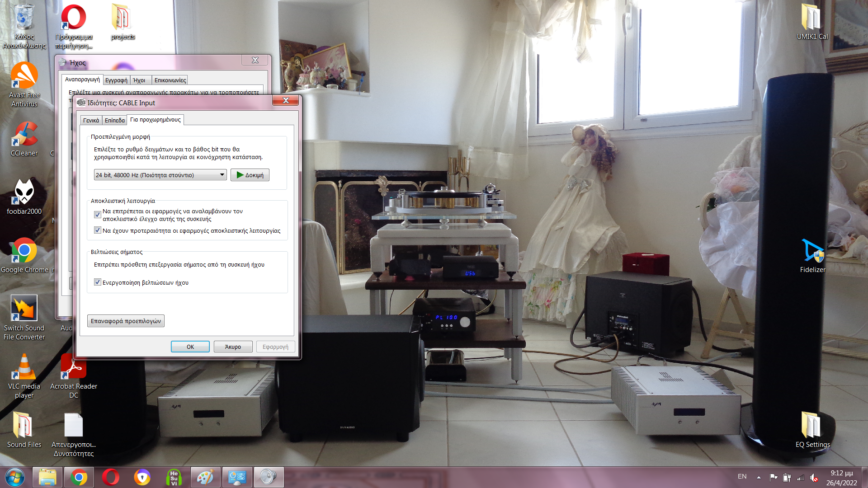Toggle exclusive mode priority checkbox
This screenshot has width=868, height=488.
click(97, 230)
